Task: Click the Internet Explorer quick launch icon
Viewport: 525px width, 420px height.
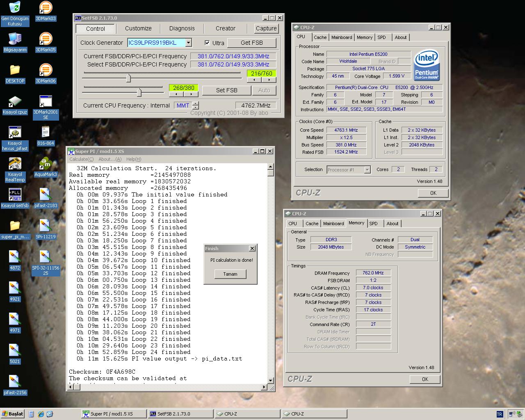Action: coord(41,414)
